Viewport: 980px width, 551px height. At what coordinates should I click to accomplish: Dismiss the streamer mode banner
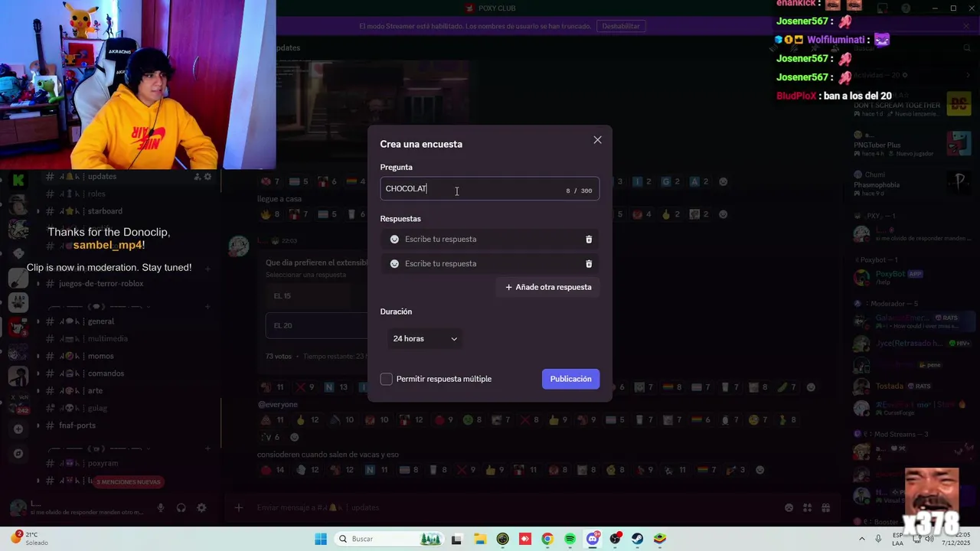tap(966, 26)
